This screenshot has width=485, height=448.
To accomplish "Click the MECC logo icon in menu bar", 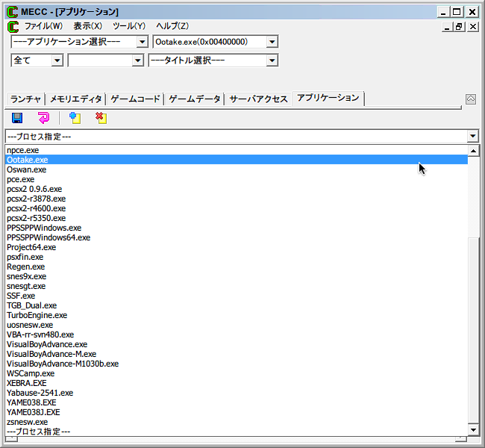I will (13, 27).
